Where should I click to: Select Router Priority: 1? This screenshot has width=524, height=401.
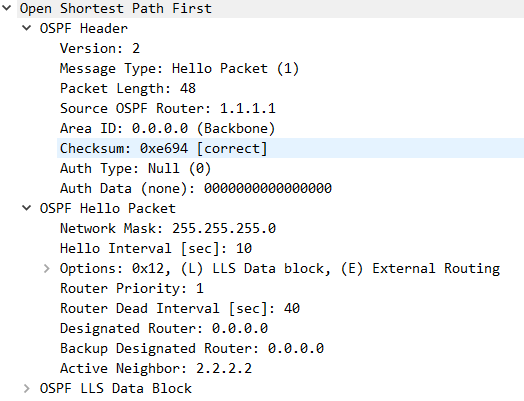[132, 288]
